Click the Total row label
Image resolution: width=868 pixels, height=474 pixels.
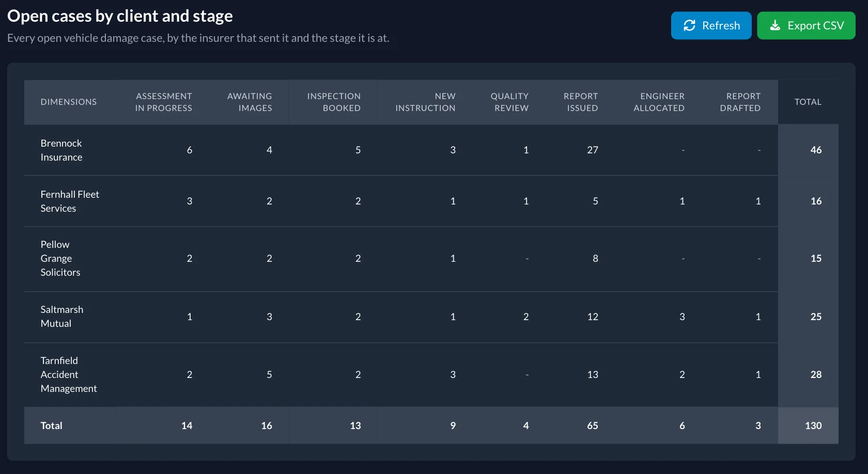coord(51,425)
